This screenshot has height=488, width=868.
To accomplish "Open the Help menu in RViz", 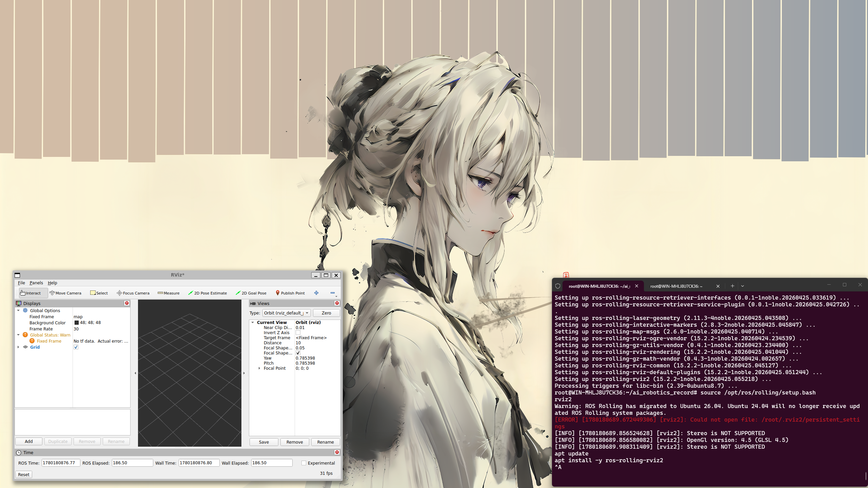I will tap(52, 283).
